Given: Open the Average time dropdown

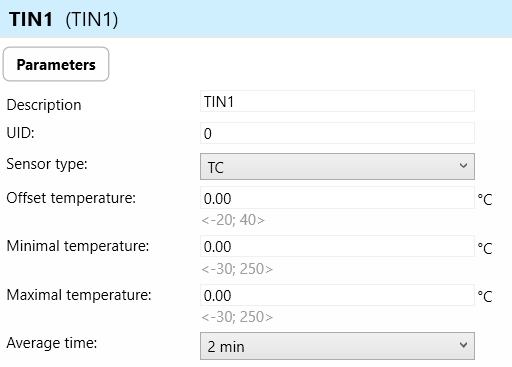Looking at the screenshot, I should coord(337,346).
